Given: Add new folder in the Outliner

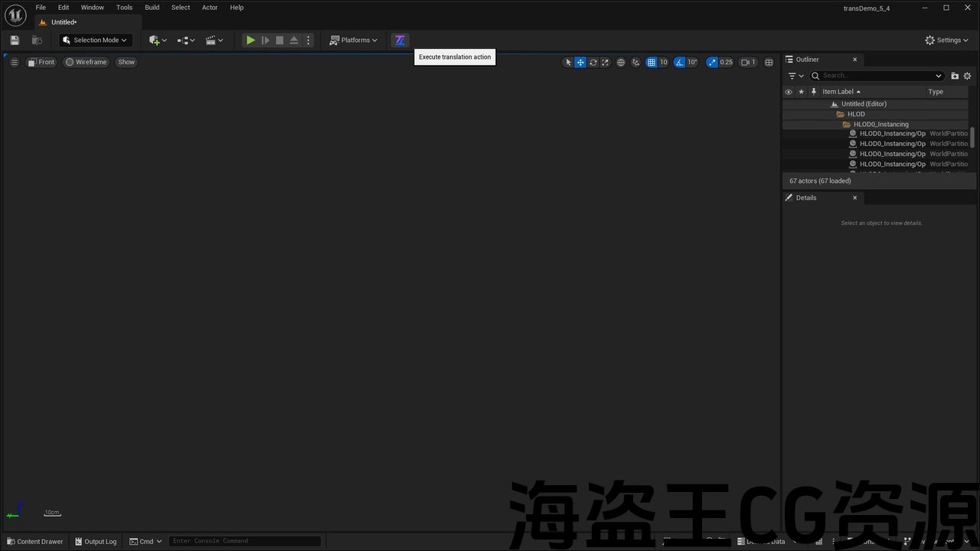Looking at the screenshot, I should pos(955,76).
